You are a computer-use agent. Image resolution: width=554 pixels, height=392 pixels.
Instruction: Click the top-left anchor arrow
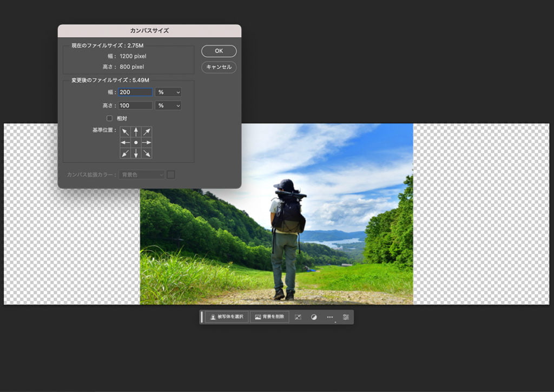[125, 132]
